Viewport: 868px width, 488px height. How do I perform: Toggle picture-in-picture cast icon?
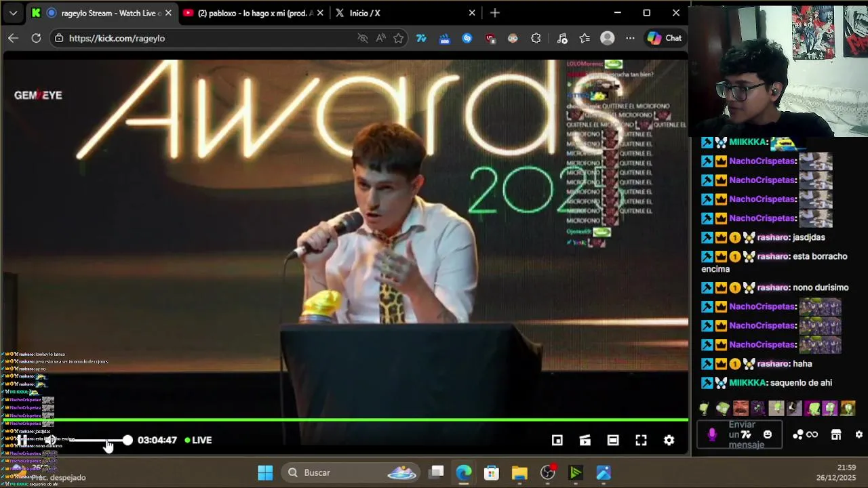pos(585,440)
